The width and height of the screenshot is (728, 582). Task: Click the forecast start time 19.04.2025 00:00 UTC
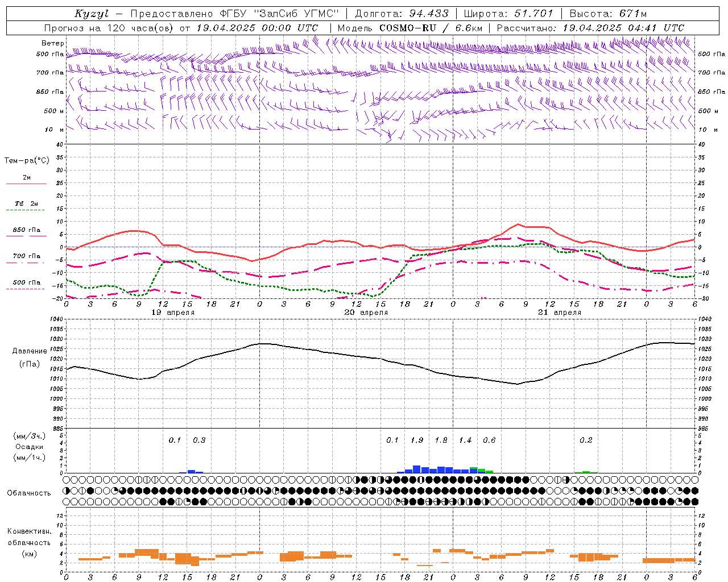click(257, 28)
